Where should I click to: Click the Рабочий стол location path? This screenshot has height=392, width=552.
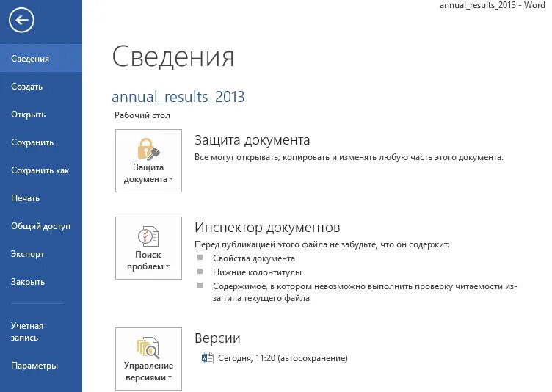tap(142, 115)
